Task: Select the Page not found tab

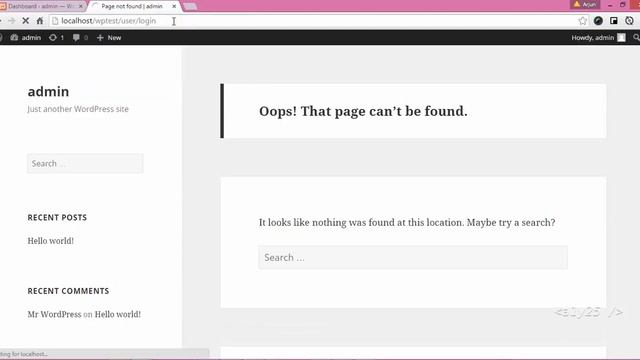Action: point(132,6)
